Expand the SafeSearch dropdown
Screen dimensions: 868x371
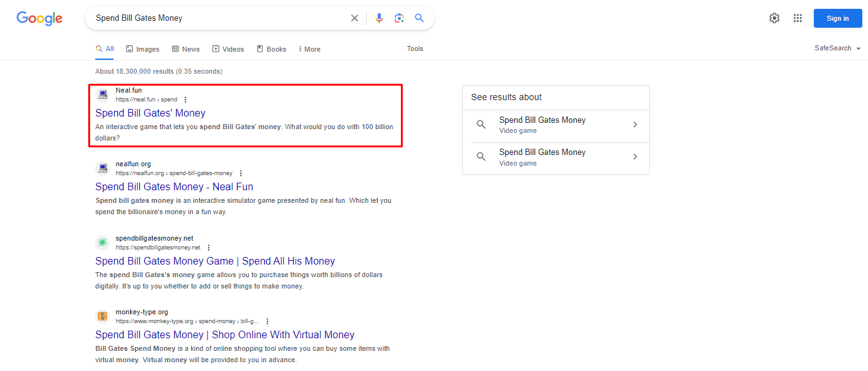pos(837,49)
